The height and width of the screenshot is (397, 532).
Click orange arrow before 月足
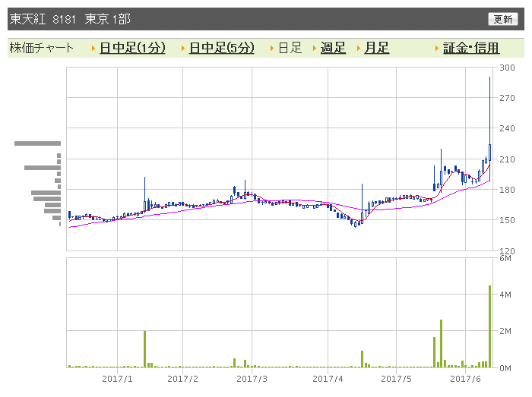click(359, 49)
